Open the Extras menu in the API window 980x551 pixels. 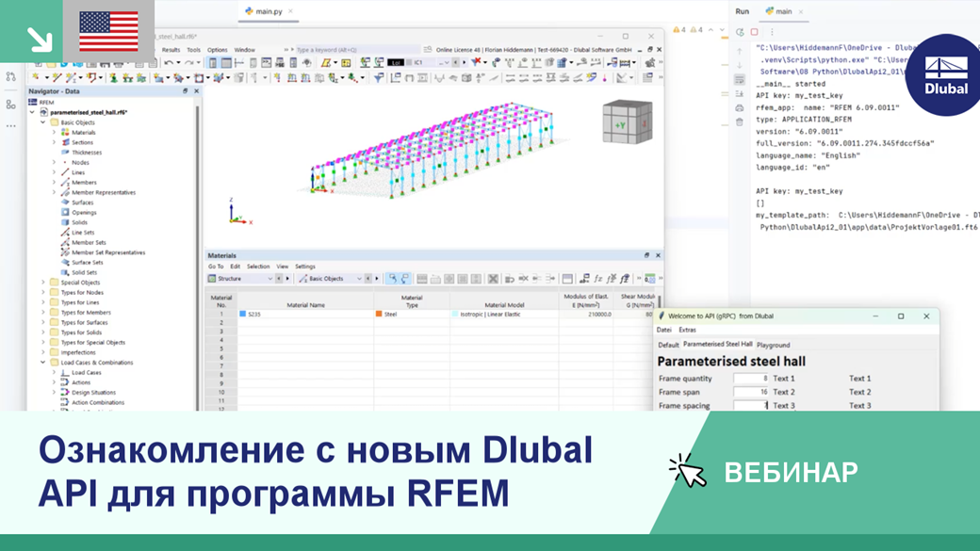click(x=688, y=330)
